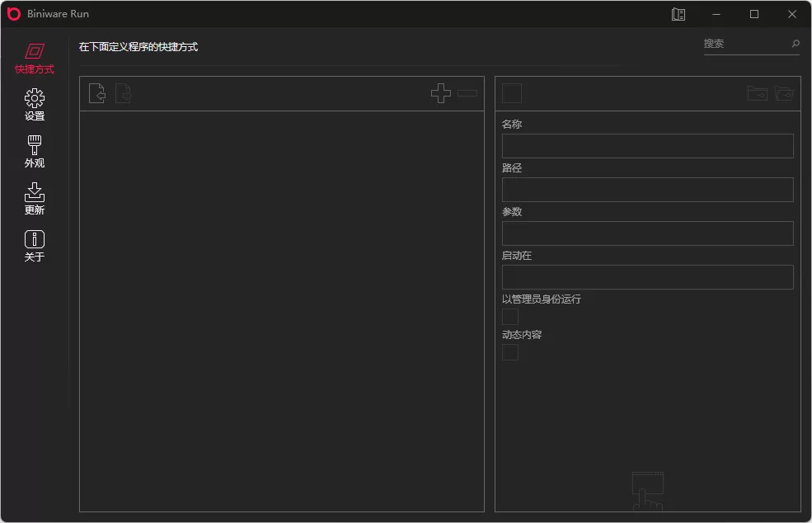Image resolution: width=812 pixels, height=523 pixels.
Task: Select the 快捷方式 sidebar icon
Action: pyautogui.click(x=34, y=58)
